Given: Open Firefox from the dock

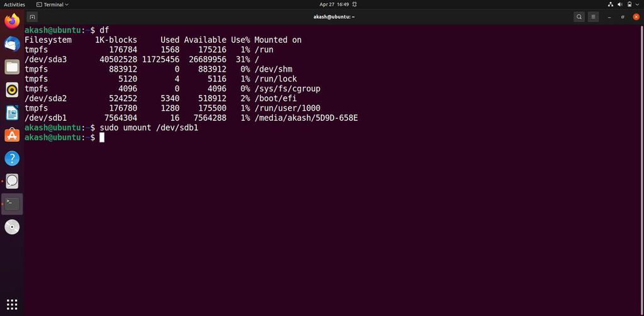Looking at the screenshot, I should [12, 21].
